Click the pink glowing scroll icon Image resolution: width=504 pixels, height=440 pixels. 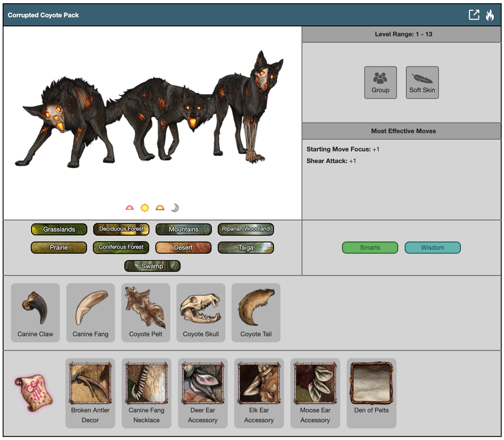34,393
